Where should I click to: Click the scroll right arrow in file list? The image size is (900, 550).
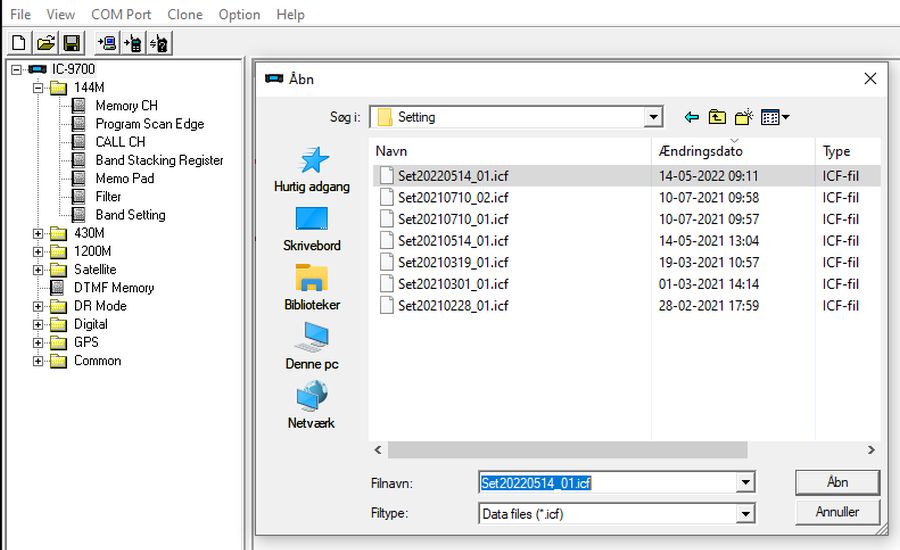coord(871,450)
